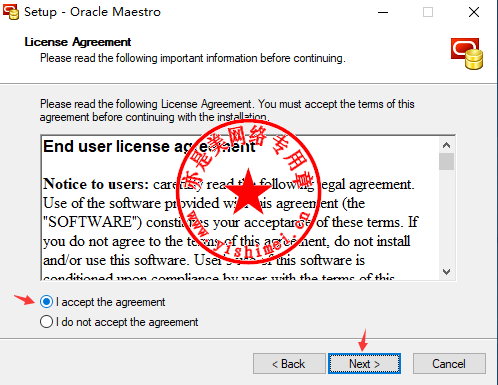Select 'I do not accept the agreement' option

coord(46,322)
